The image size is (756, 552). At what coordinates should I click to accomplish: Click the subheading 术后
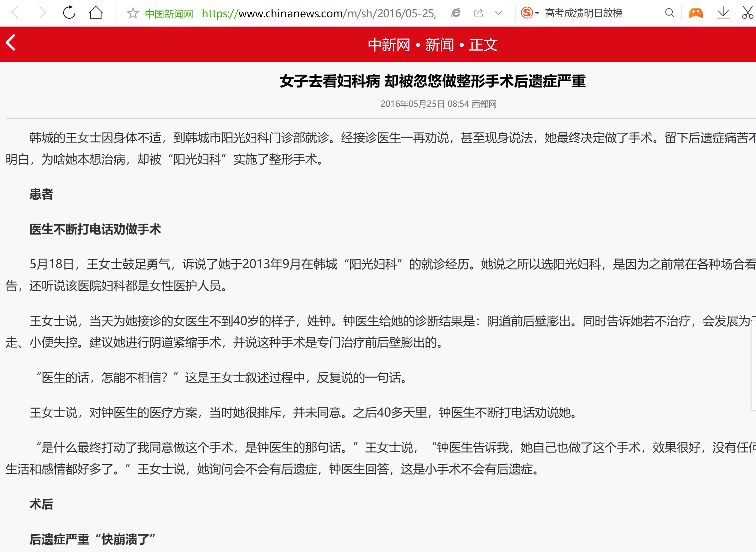tap(41, 504)
